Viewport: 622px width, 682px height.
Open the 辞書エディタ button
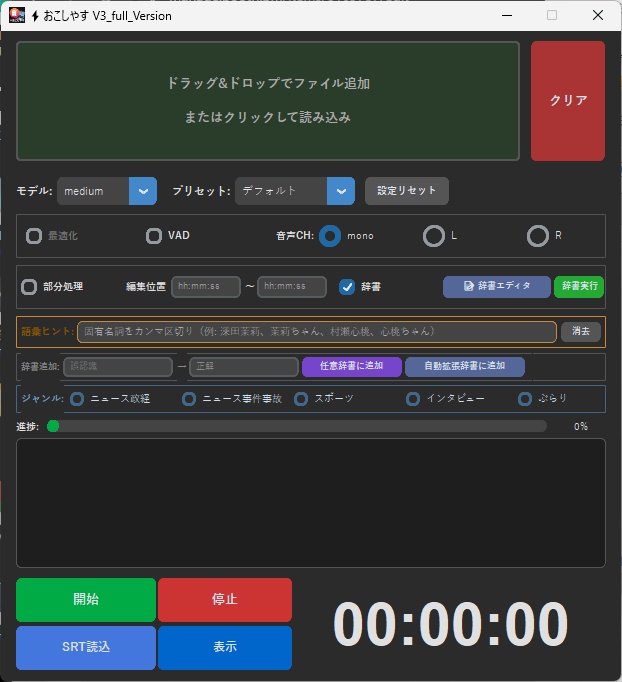click(497, 287)
